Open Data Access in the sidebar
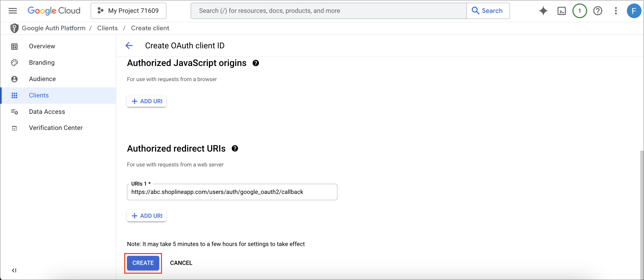 [x=58, y=112]
